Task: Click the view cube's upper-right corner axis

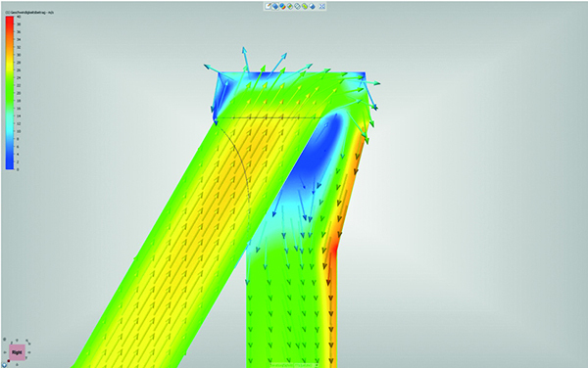Action: click(x=28, y=342)
